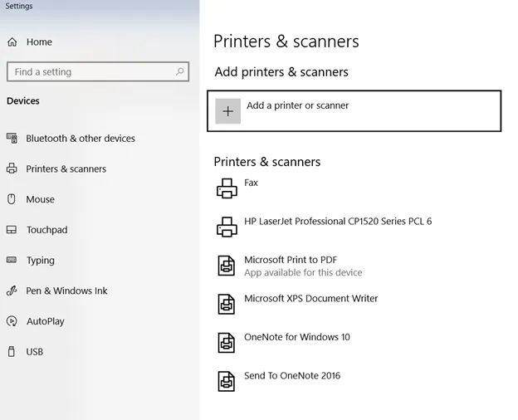Open the Home settings page

[39, 42]
